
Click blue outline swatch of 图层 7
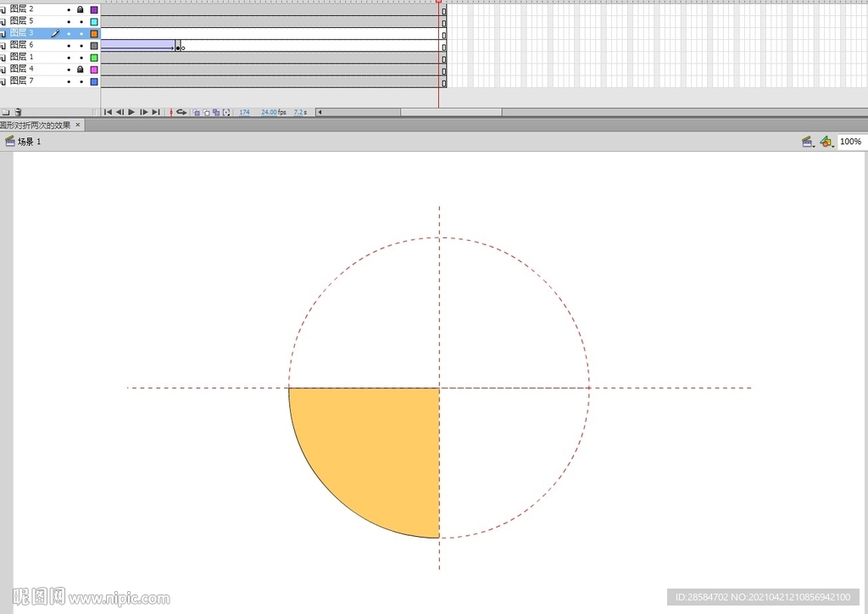tap(94, 81)
